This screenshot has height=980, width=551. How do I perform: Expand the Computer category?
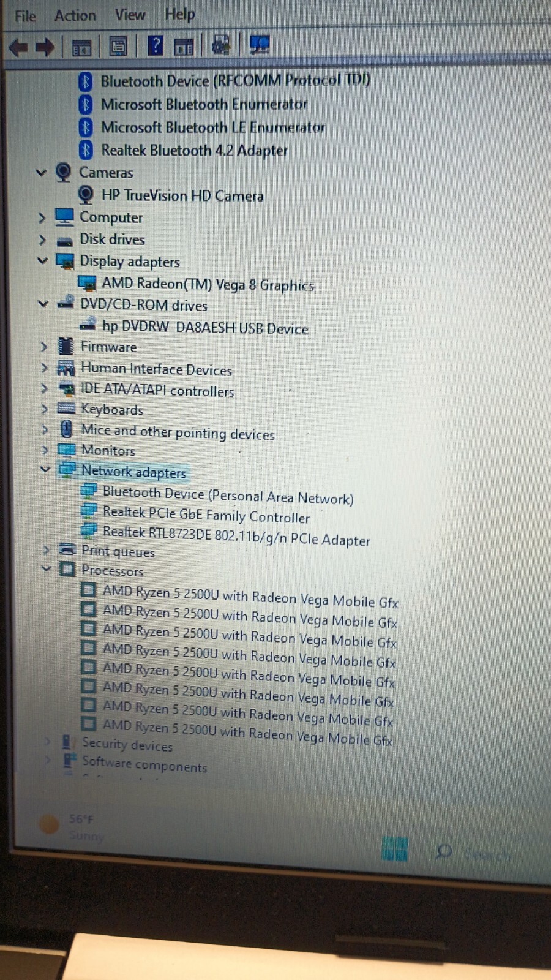pos(42,217)
